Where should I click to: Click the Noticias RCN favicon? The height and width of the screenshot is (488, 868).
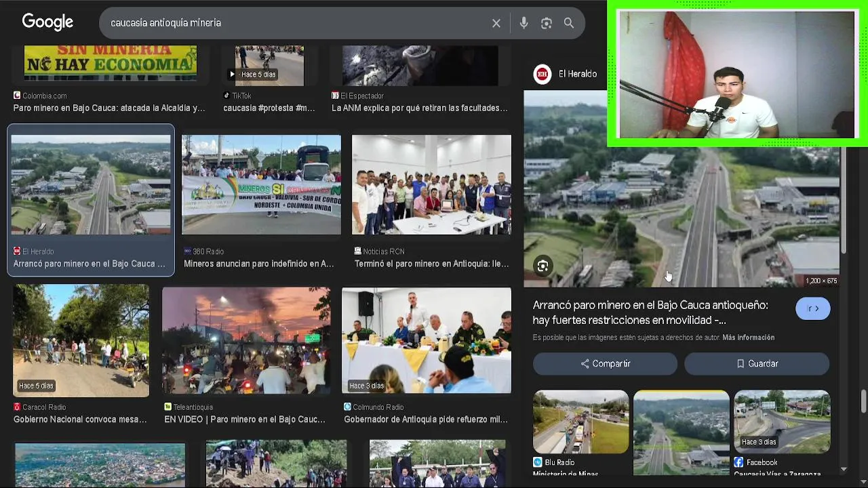point(357,251)
